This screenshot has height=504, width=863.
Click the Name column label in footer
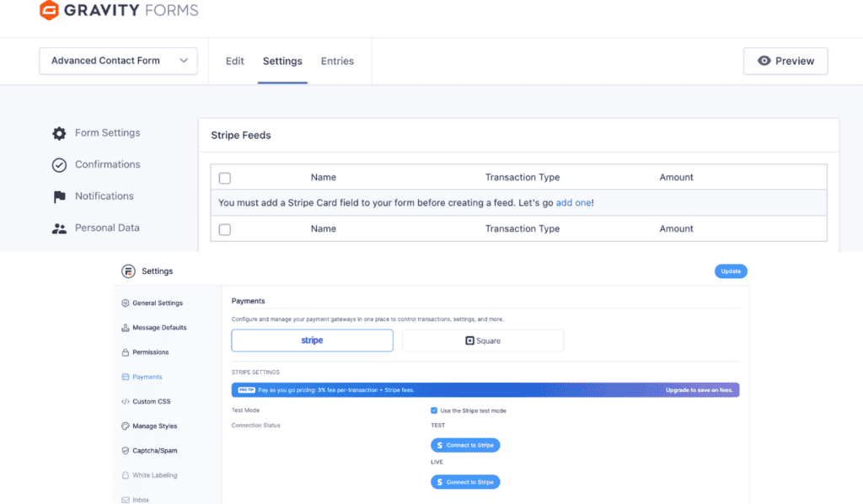(x=323, y=228)
